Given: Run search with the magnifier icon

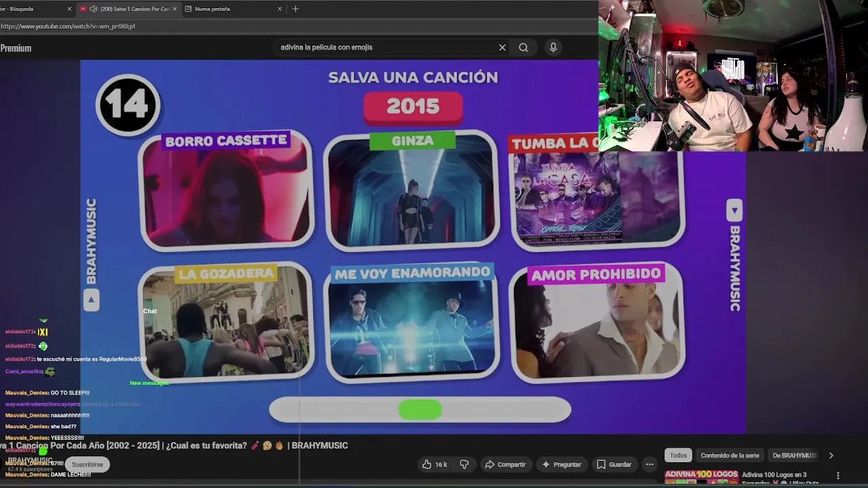Looking at the screenshot, I should (524, 47).
